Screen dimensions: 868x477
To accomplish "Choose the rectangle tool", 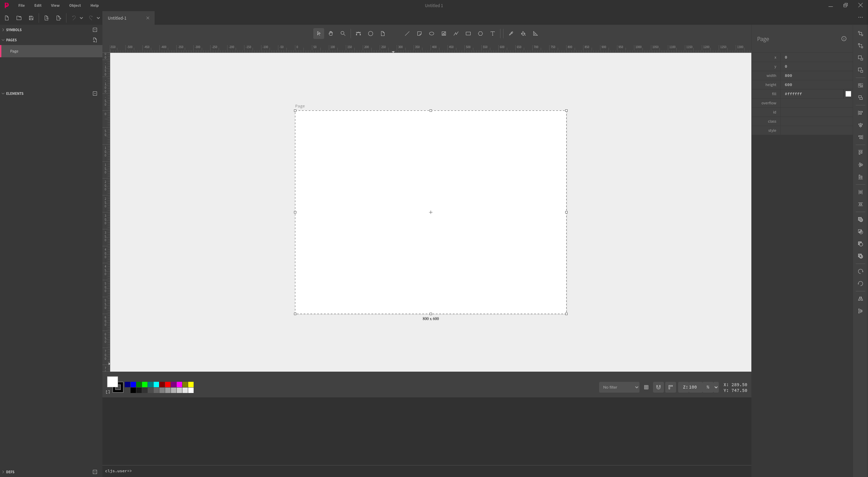I will click(x=468, y=34).
